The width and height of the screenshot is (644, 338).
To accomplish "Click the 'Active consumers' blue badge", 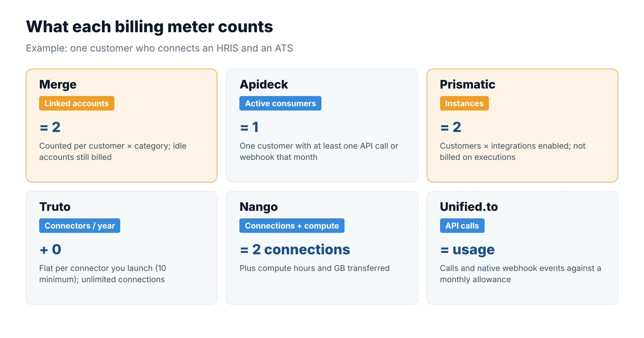I will coord(280,103).
